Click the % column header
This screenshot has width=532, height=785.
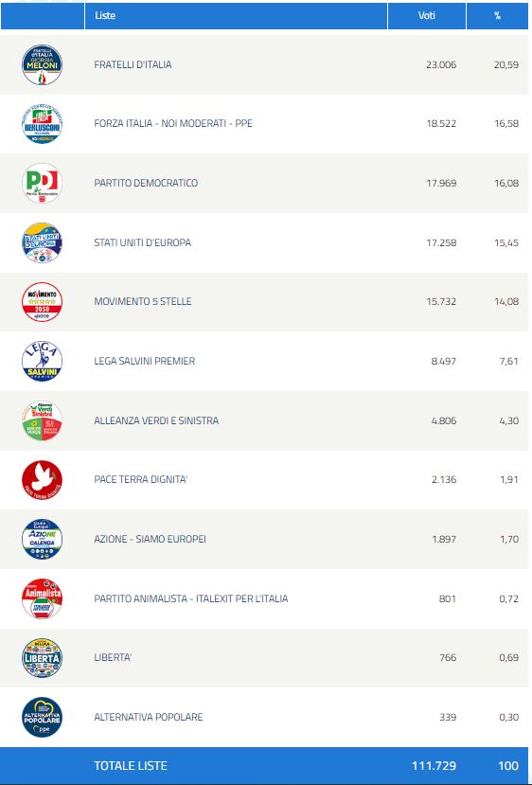pos(498,15)
